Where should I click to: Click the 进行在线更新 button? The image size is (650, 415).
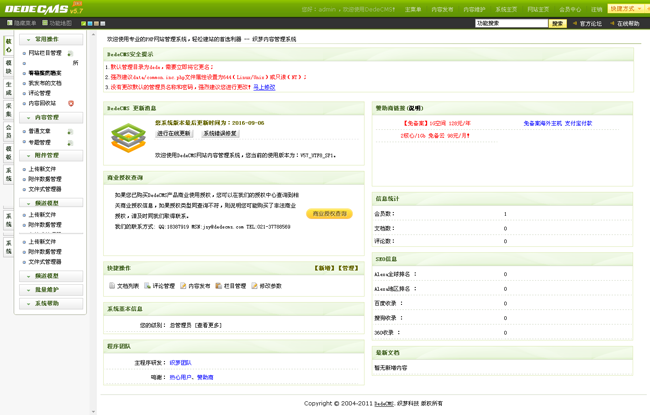[174, 133]
